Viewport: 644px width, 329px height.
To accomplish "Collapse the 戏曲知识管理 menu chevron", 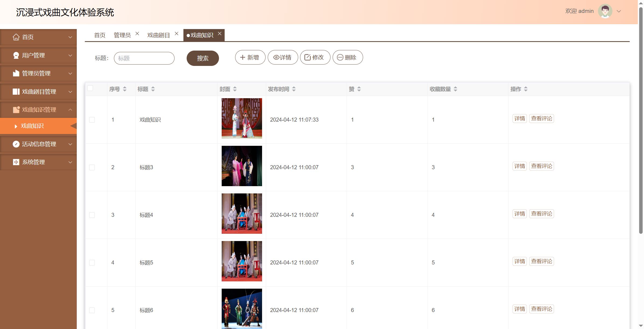I will coord(70,110).
